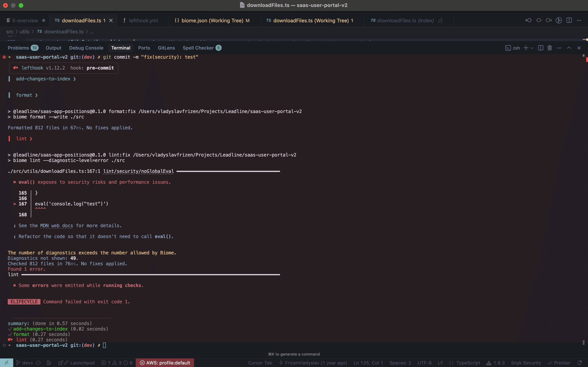588x367 pixels.
Task: Select the lefthook.yml tab
Action: tap(143, 20)
